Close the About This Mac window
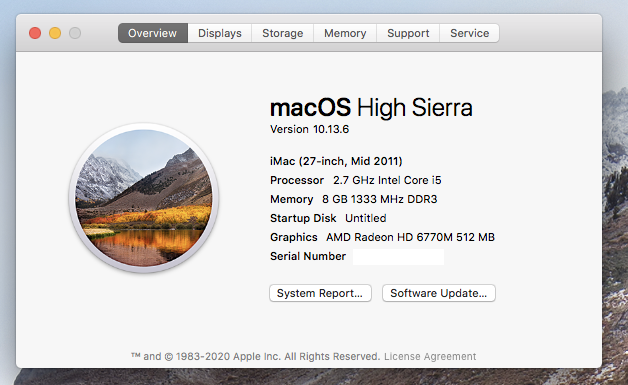The image size is (628, 385). (x=35, y=33)
